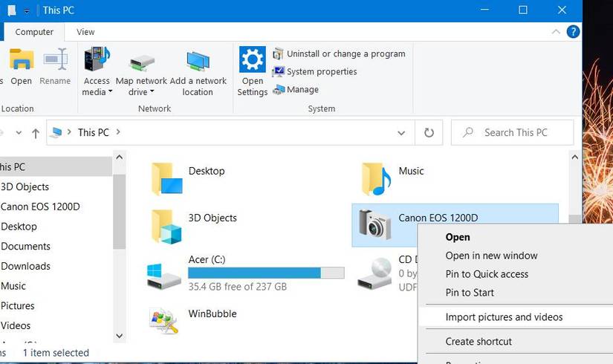The width and height of the screenshot is (613, 364).
Task: Click the Map network drive icon
Action: click(x=141, y=62)
